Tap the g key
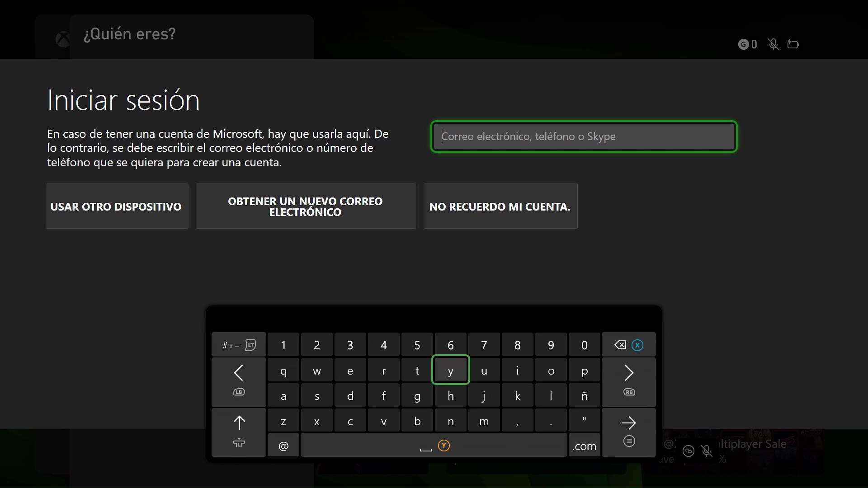 coord(417,396)
